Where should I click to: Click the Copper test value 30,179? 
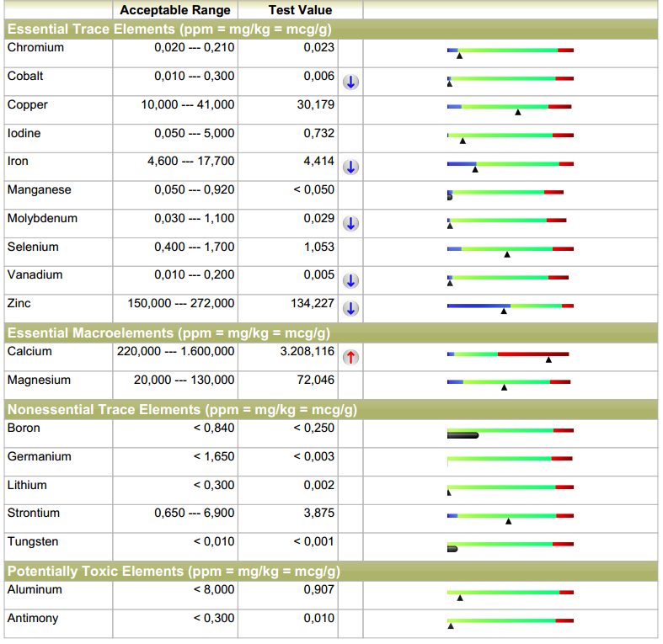tap(315, 104)
